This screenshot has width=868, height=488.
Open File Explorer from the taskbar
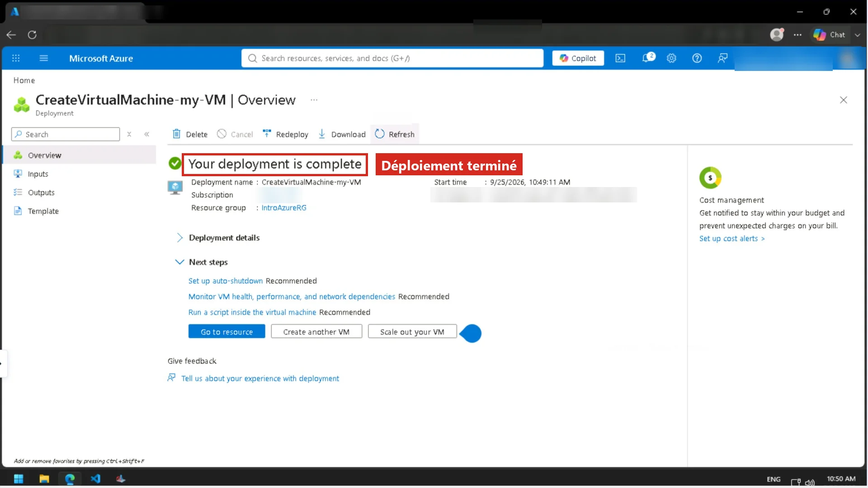coord(44,479)
